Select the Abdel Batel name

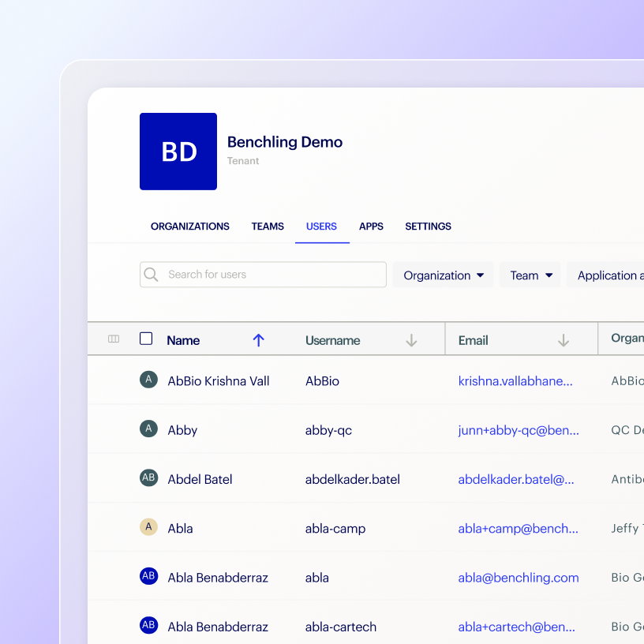coord(200,479)
